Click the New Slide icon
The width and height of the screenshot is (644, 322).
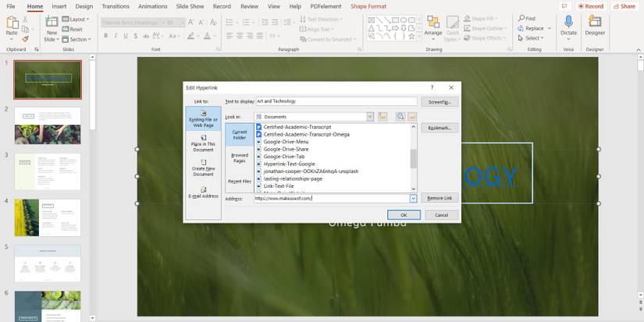tap(52, 22)
